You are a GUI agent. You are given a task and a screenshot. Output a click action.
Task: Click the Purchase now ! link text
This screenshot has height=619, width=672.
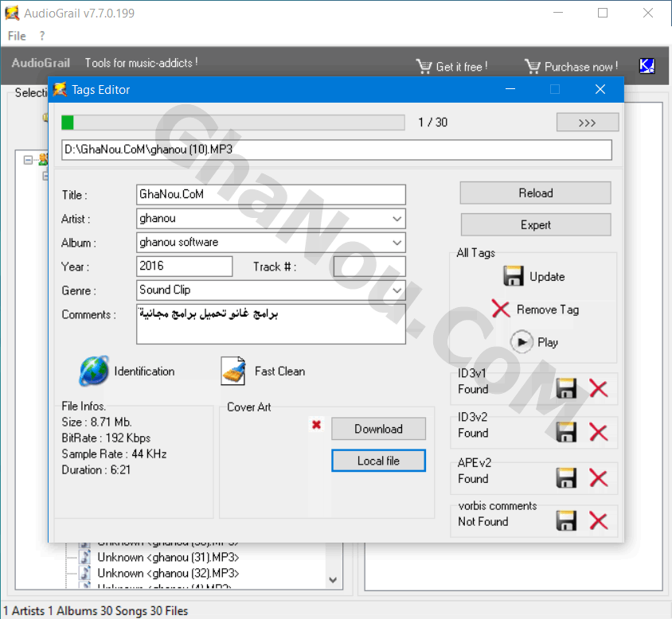tap(581, 67)
